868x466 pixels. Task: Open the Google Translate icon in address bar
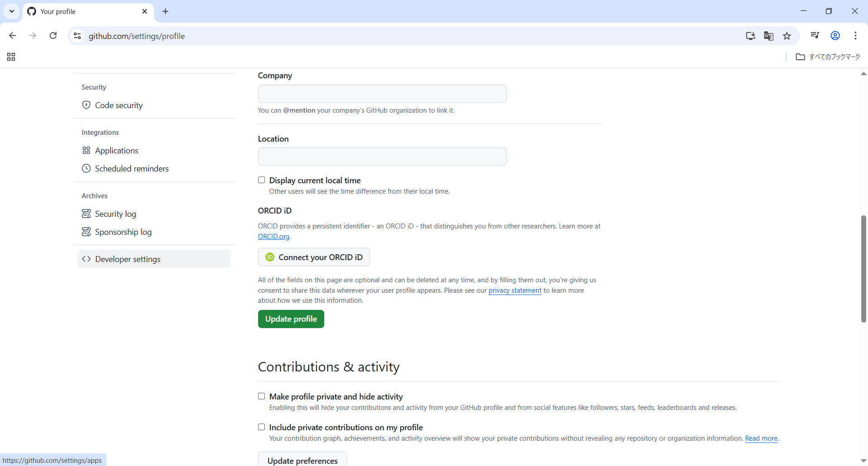coord(769,36)
